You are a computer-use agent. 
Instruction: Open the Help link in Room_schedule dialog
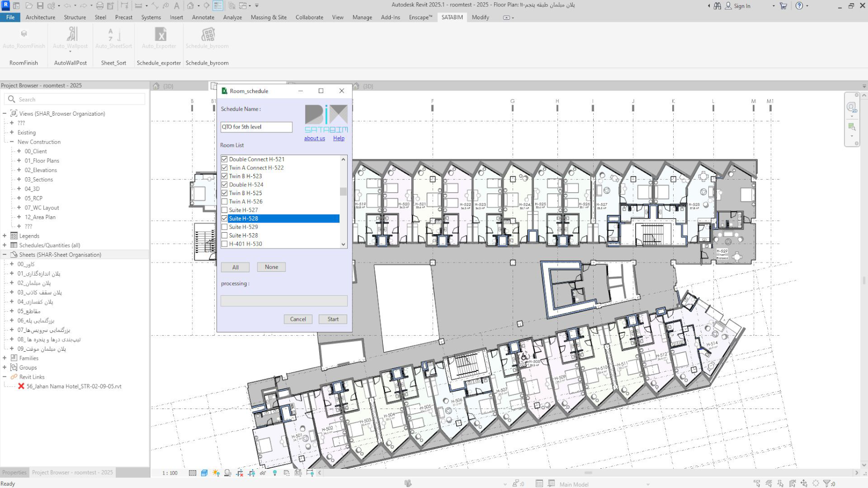click(x=339, y=138)
